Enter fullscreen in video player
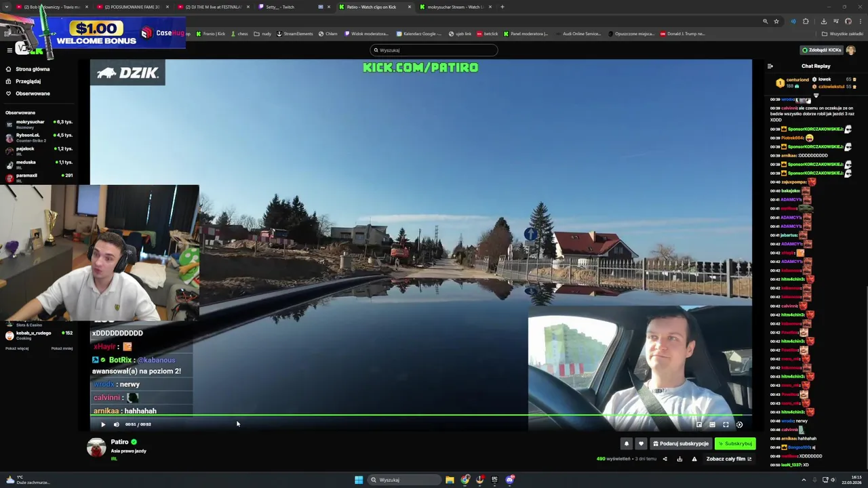The image size is (868, 488). [726, 425]
